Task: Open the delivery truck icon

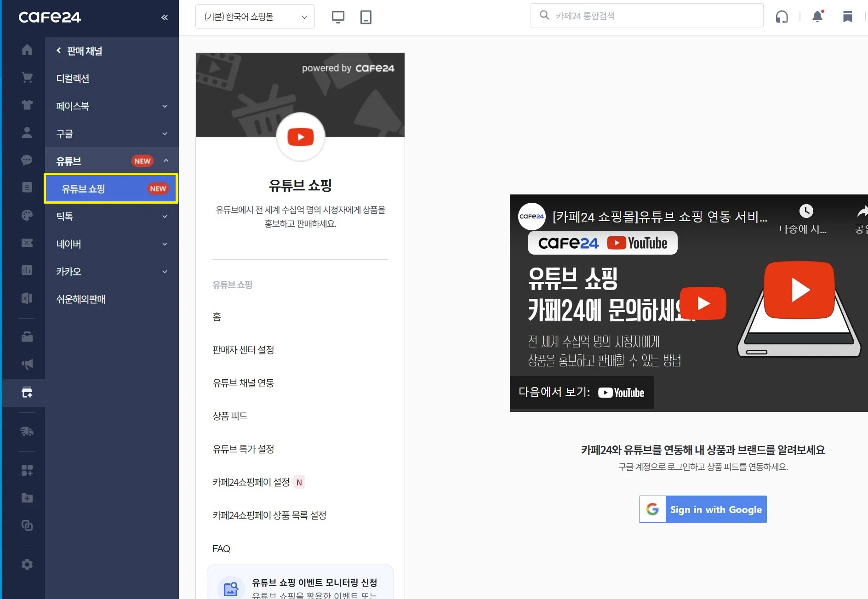Action: tap(27, 431)
